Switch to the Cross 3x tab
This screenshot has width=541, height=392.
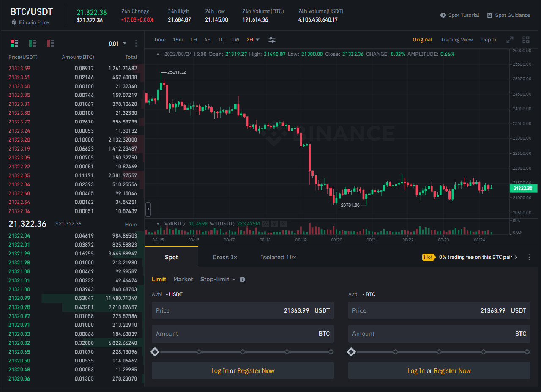pos(225,257)
